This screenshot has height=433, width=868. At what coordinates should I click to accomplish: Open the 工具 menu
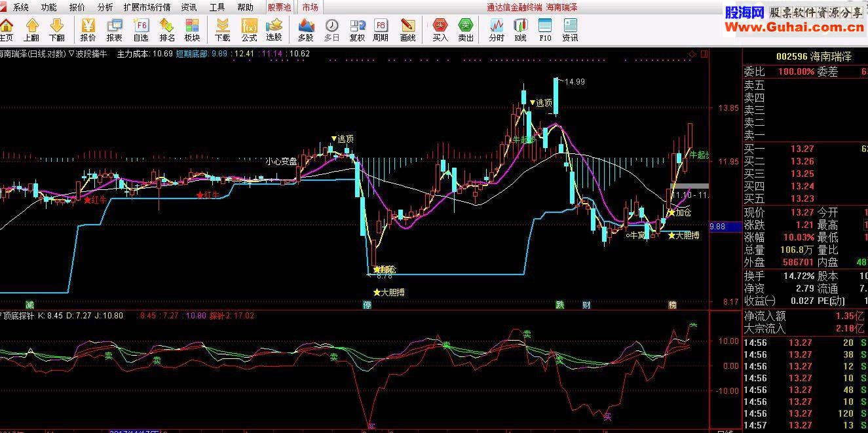pyautogui.click(x=217, y=8)
